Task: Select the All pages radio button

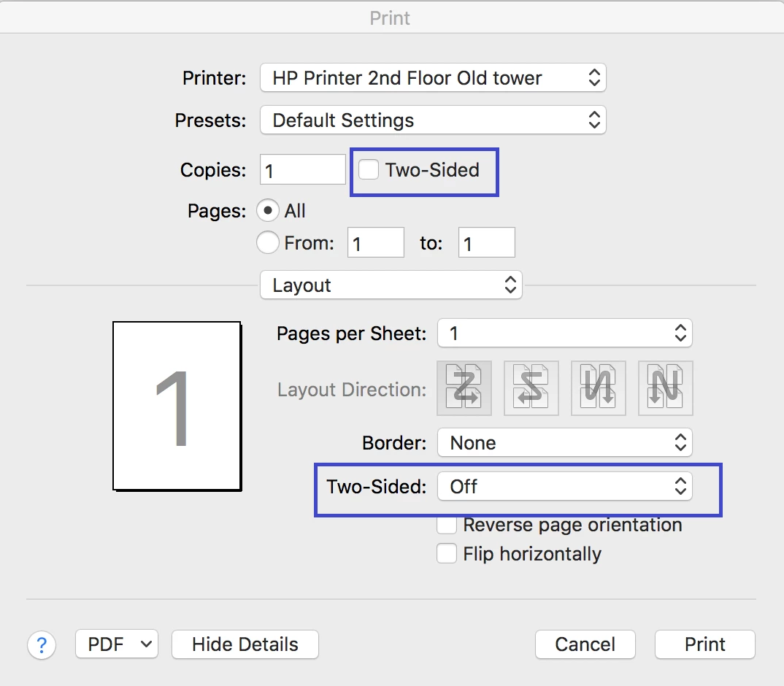Action: point(267,210)
